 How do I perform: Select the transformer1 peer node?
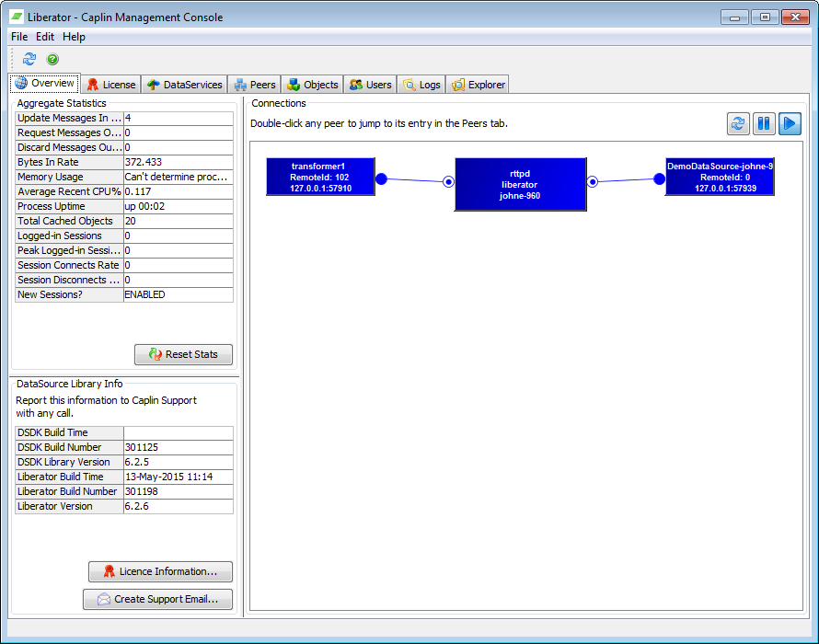(x=321, y=177)
